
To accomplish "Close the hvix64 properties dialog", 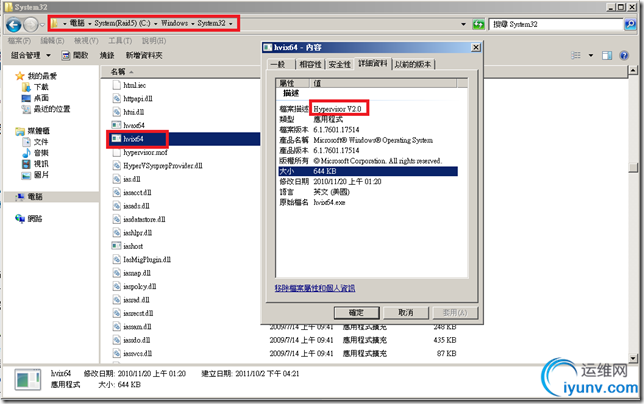I will [476, 48].
